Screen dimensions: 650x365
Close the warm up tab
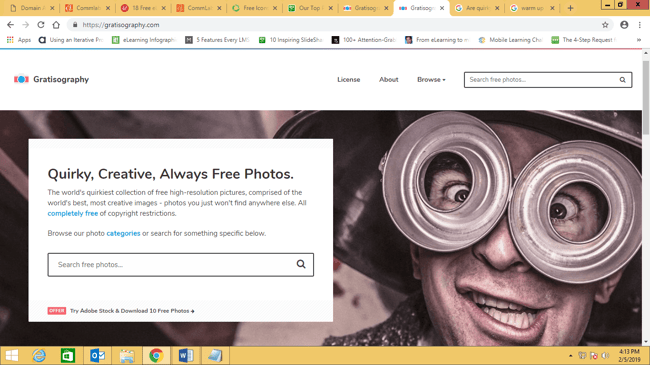pyautogui.click(x=552, y=8)
